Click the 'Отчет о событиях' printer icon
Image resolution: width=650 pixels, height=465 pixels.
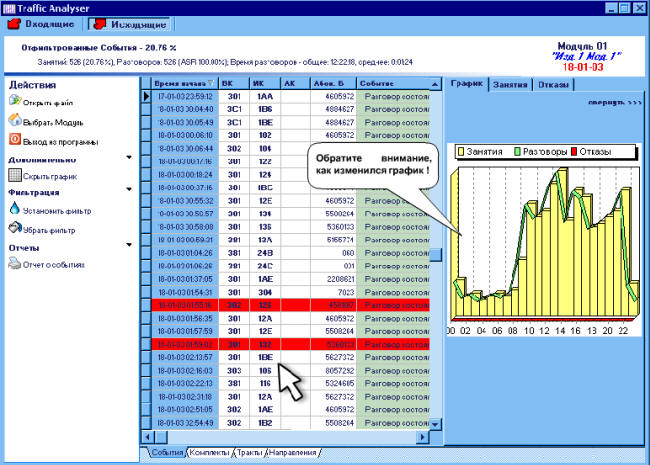coord(14,264)
